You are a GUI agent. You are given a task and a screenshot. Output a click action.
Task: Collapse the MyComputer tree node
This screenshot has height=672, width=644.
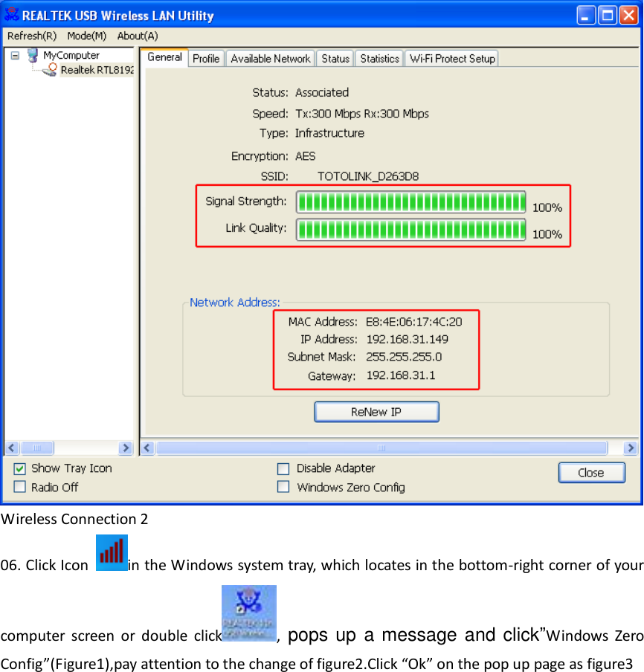(15, 55)
